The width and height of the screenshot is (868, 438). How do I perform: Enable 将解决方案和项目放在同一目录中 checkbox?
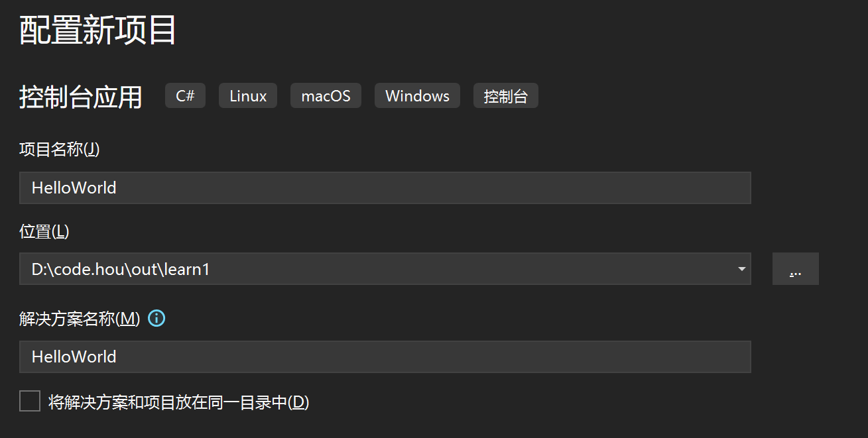click(x=30, y=402)
